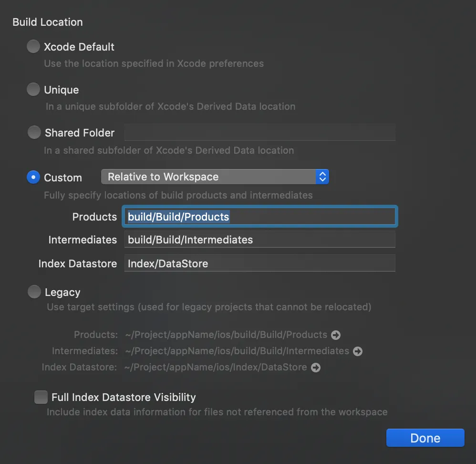Select the Unique build location option
The image size is (476, 464).
33,90
